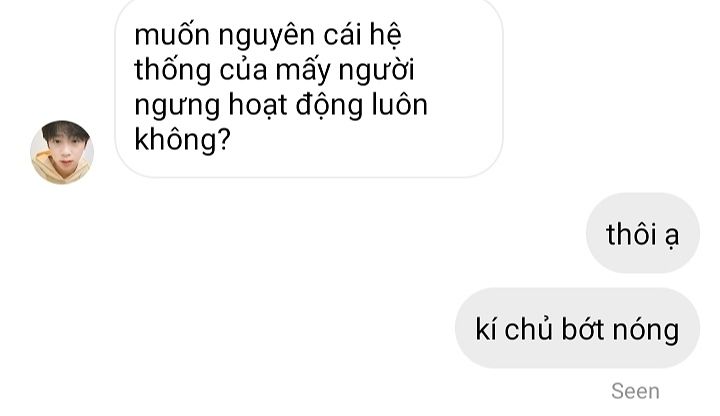Click the 'Seen' status label
The image size is (720, 416).
(x=636, y=391)
